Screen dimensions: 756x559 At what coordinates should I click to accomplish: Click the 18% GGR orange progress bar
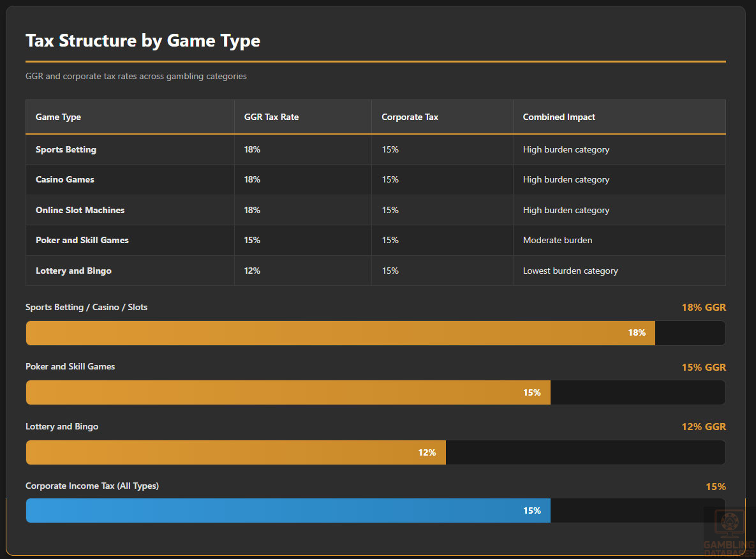[x=340, y=333]
